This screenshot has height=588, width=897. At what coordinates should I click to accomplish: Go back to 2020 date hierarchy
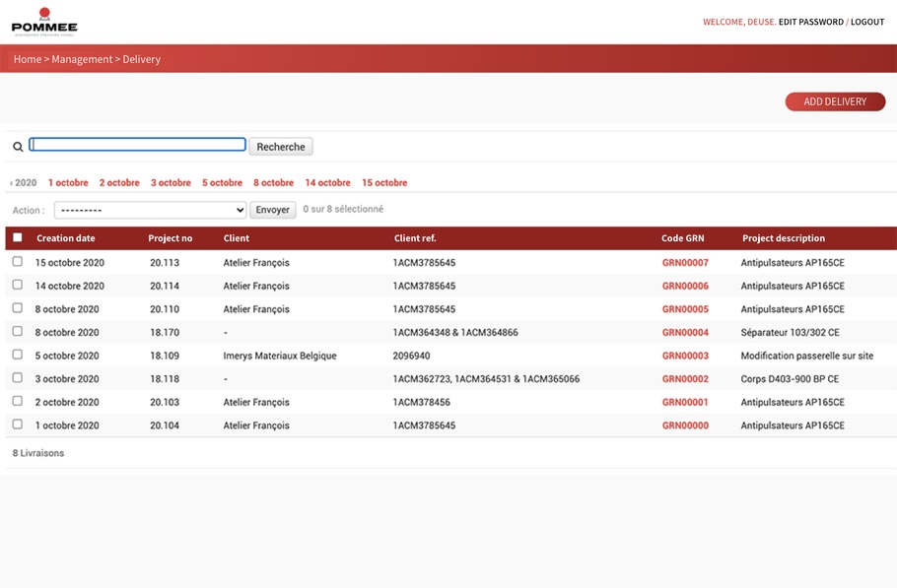click(x=24, y=183)
